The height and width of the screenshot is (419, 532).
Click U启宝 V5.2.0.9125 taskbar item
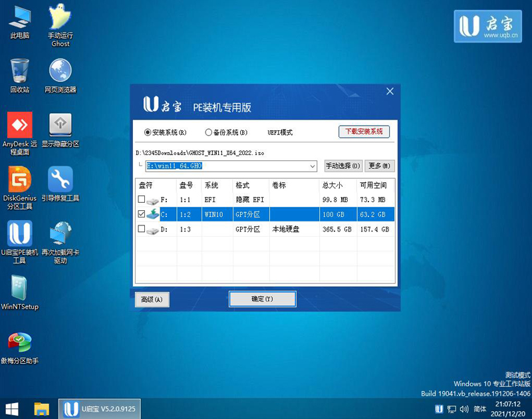tap(99, 409)
